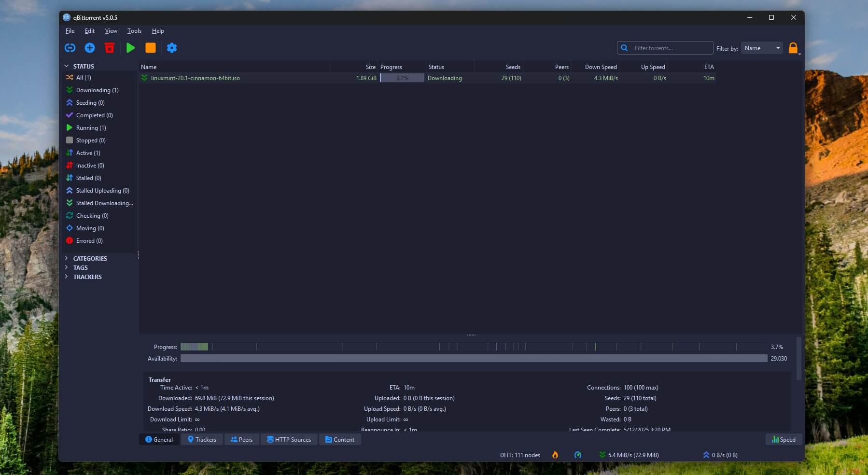Screen dimensions: 868x475
Task: Click the details panel vertical scrollbar
Action: click(798, 358)
